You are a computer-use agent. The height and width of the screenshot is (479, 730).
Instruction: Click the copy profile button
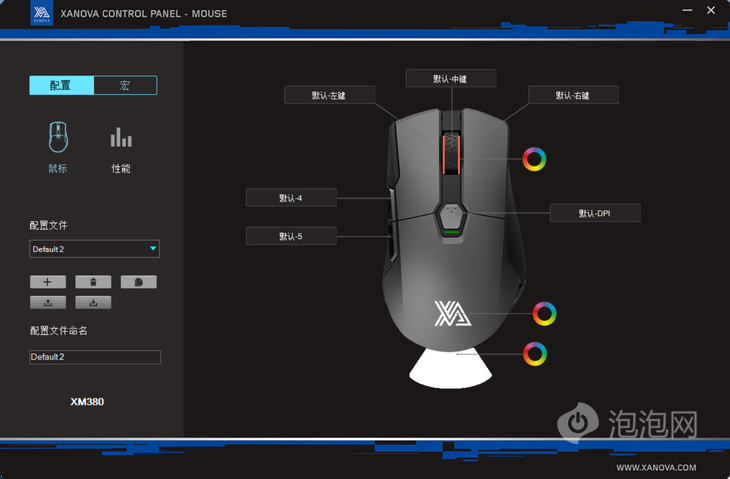pyautogui.click(x=139, y=282)
